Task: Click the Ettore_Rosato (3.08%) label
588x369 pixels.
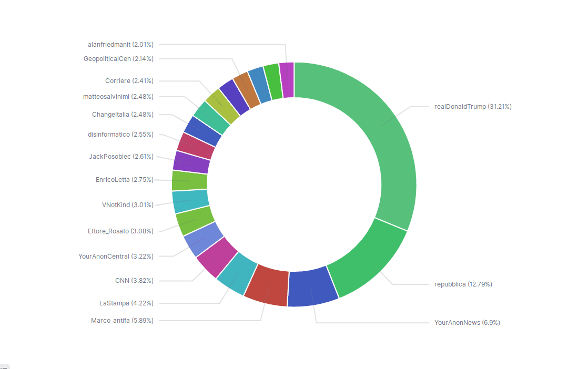Action: point(120,231)
